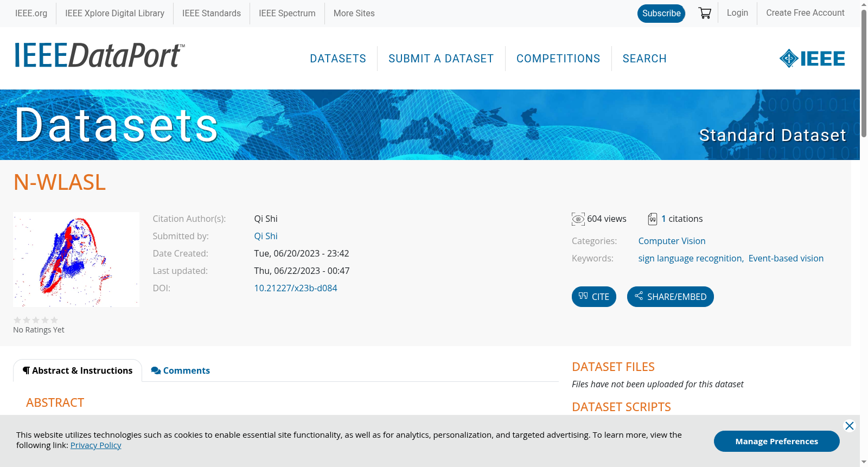Open DOI 10.21227/x23b-d084 link
The height and width of the screenshot is (467, 868).
pyautogui.click(x=296, y=288)
